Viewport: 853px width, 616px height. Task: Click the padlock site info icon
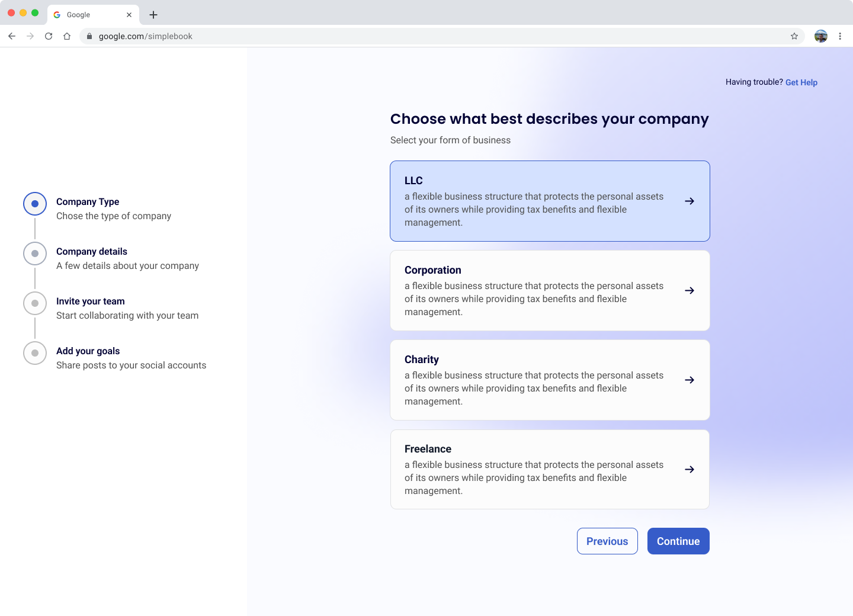click(x=89, y=36)
